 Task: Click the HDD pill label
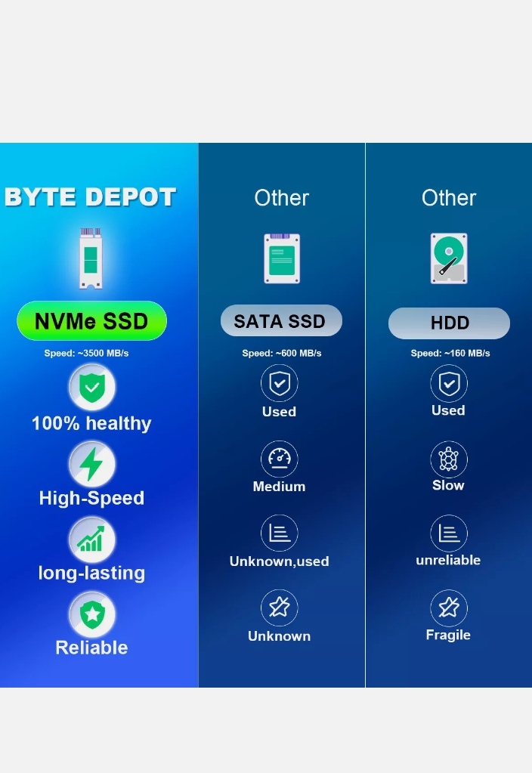coord(449,323)
